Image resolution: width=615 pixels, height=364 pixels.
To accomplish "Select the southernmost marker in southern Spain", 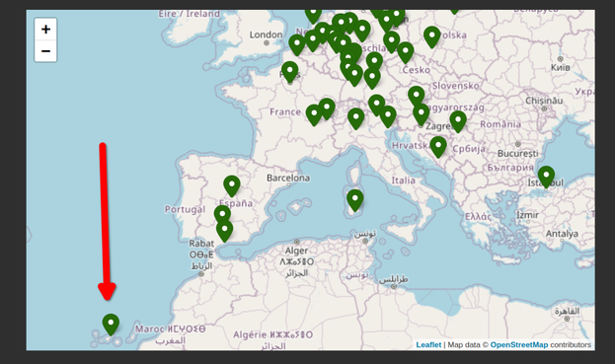I will pyautogui.click(x=224, y=231).
